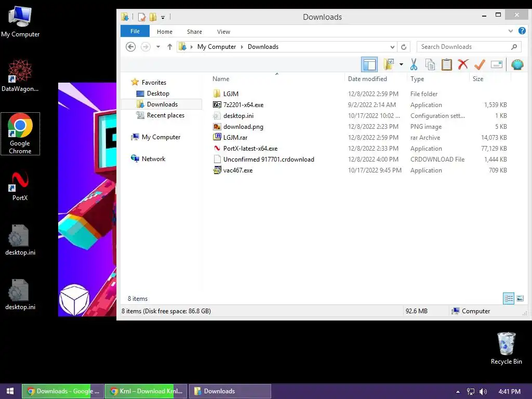Sort files by Type column

[417, 79]
